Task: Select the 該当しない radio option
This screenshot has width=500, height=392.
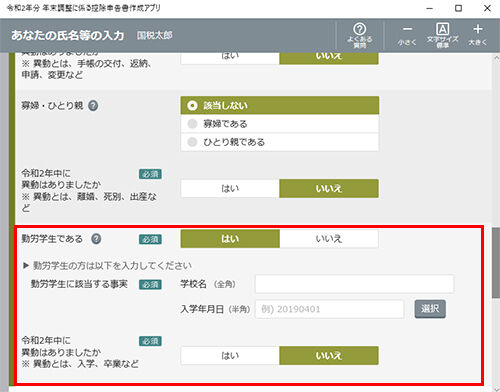Action: coord(280,105)
